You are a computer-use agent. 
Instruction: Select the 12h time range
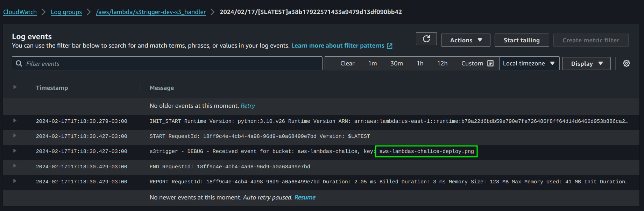coord(442,63)
